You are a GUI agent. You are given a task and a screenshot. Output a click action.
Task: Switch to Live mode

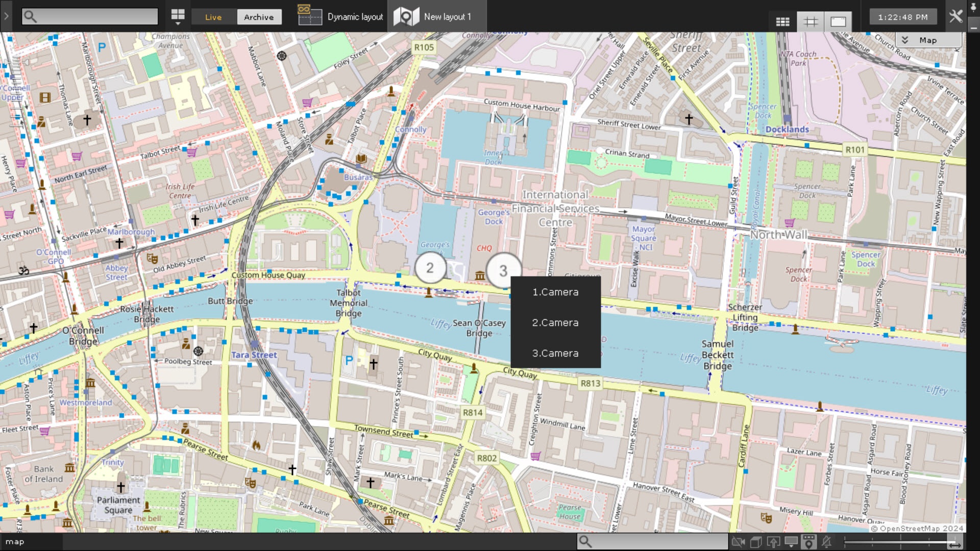(x=213, y=17)
